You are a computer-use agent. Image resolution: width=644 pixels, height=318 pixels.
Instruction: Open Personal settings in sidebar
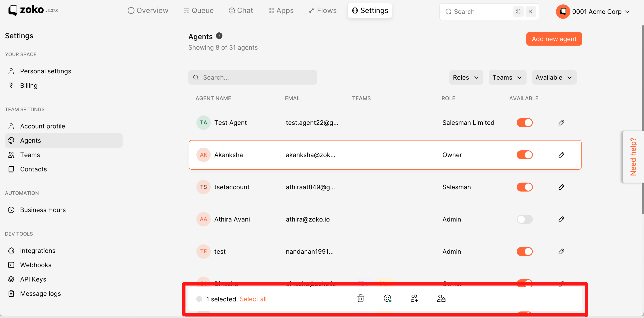64,71
